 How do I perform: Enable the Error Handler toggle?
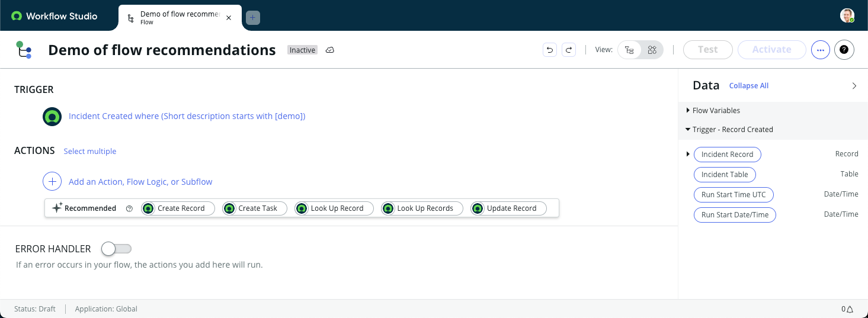[x=116, y=249]
